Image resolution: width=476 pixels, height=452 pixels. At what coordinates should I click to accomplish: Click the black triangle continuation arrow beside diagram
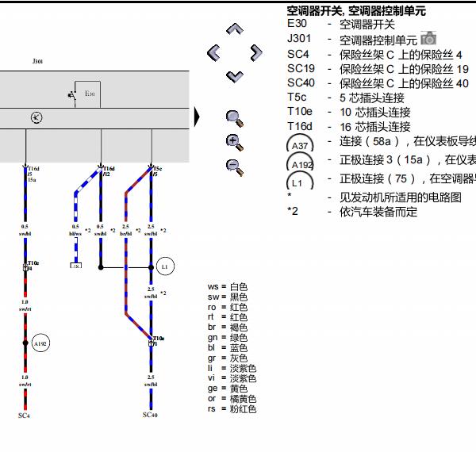197,117
